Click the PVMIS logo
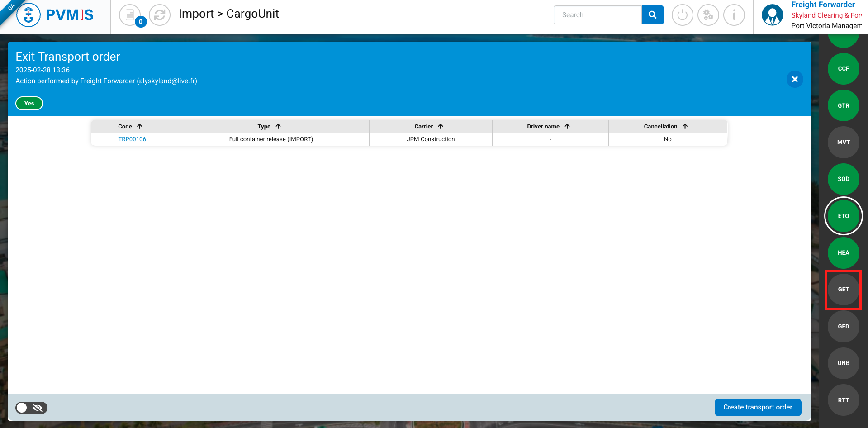 pos(55,15)
